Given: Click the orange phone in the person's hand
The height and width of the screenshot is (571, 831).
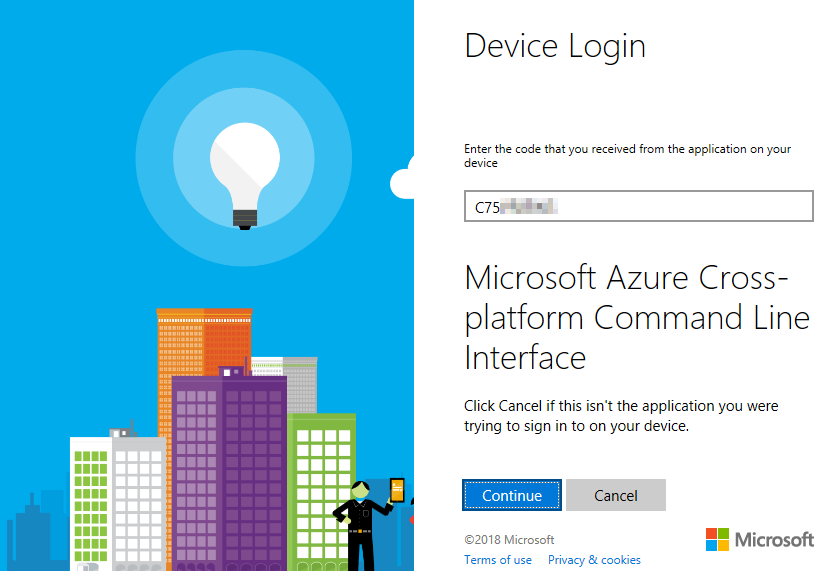Looking at the screenshot, I should (397, 490).
